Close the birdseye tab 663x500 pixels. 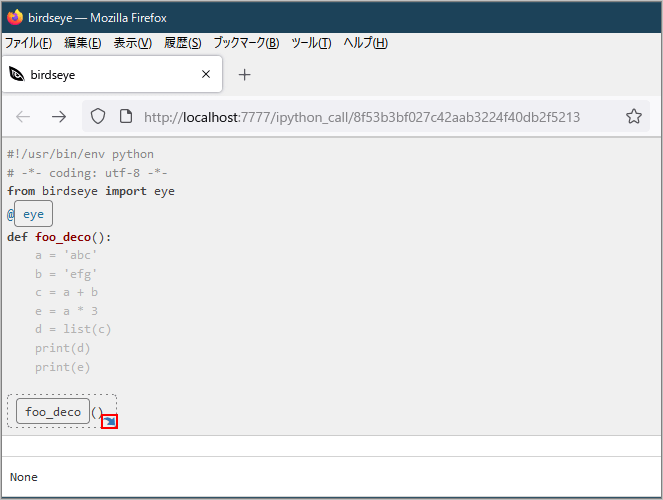(206, 74)
